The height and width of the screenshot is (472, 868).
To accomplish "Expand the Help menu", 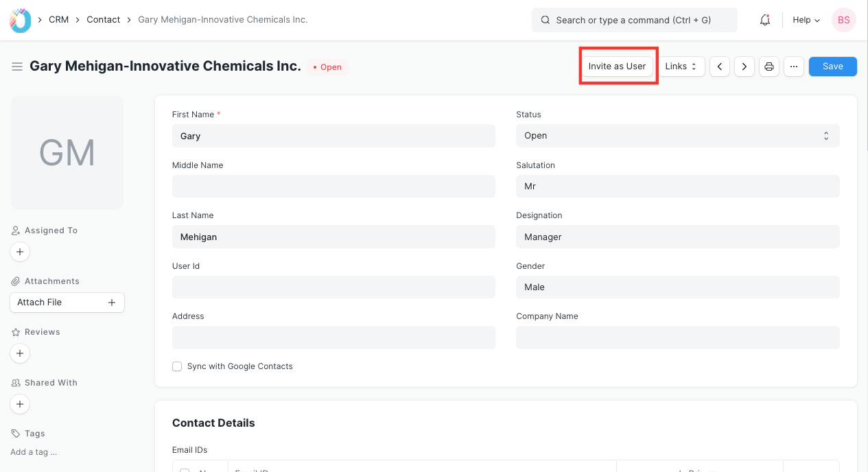I will [805, 20].
